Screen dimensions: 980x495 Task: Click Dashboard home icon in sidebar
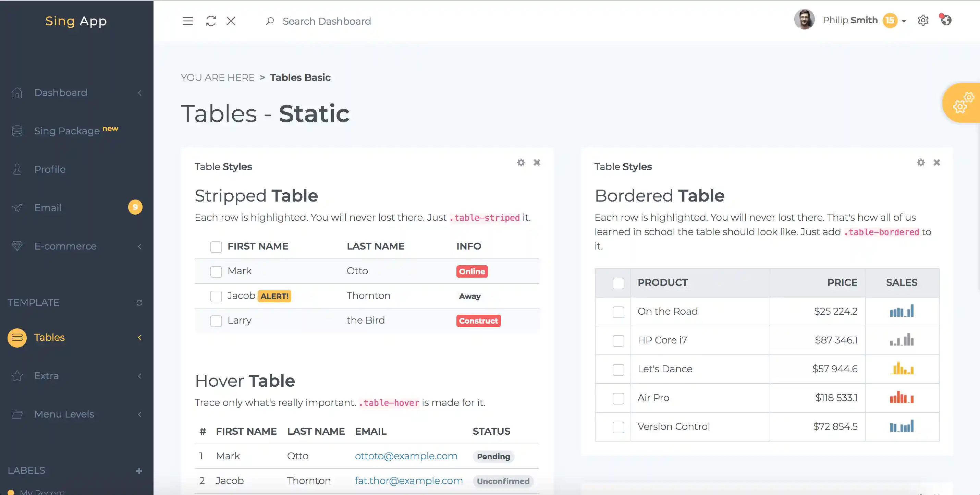click(x=17, y=93)
